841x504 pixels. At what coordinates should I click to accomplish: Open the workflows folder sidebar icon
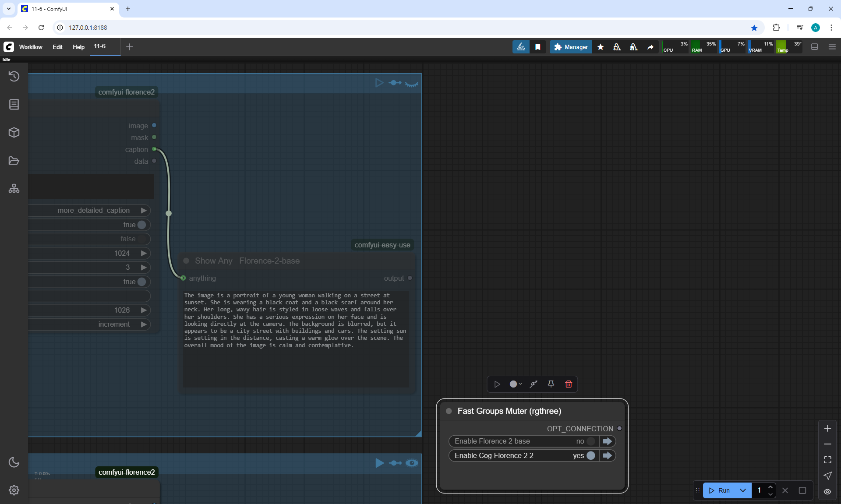coord(14,161)
